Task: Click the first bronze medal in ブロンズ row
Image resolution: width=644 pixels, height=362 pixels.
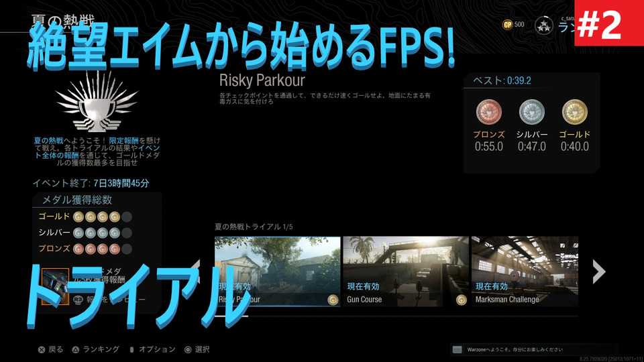Action: 78,249
